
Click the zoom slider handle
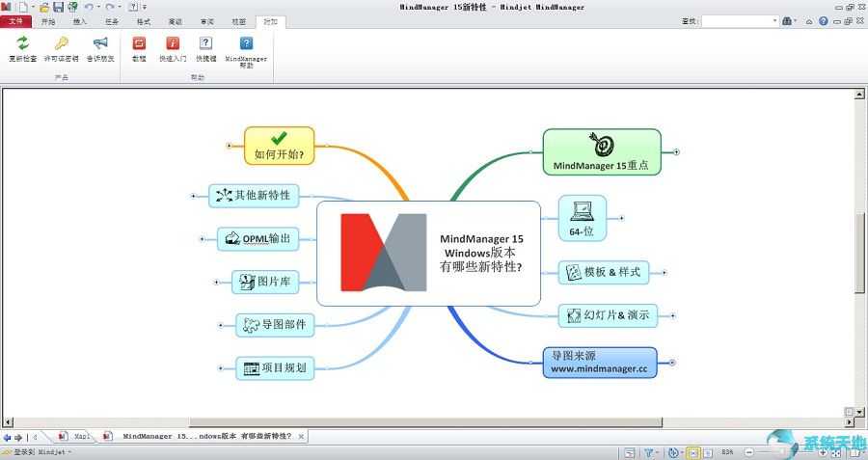[781, 452]
